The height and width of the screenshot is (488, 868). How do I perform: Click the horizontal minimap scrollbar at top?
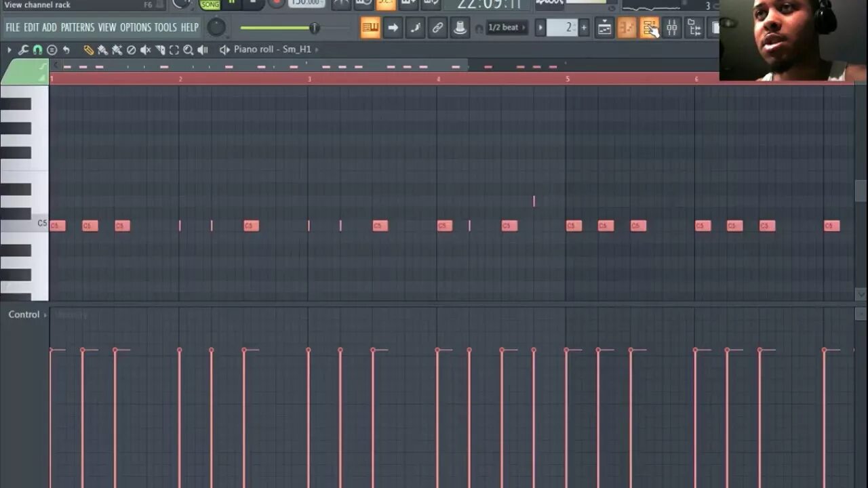click(x=261, y=66)
